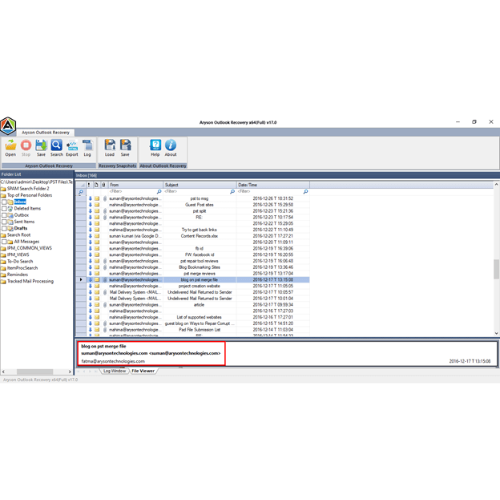Select the Aryson Outlook Recovery ribbon tab
Viewport: 500px width, 500px height.
(46, 132)
